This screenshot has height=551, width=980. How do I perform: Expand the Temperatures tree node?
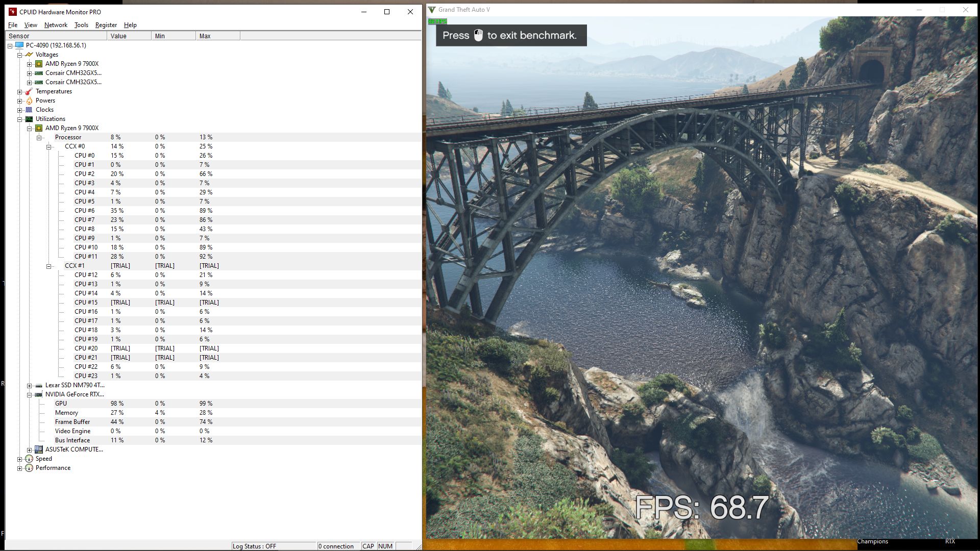point(19,92)
